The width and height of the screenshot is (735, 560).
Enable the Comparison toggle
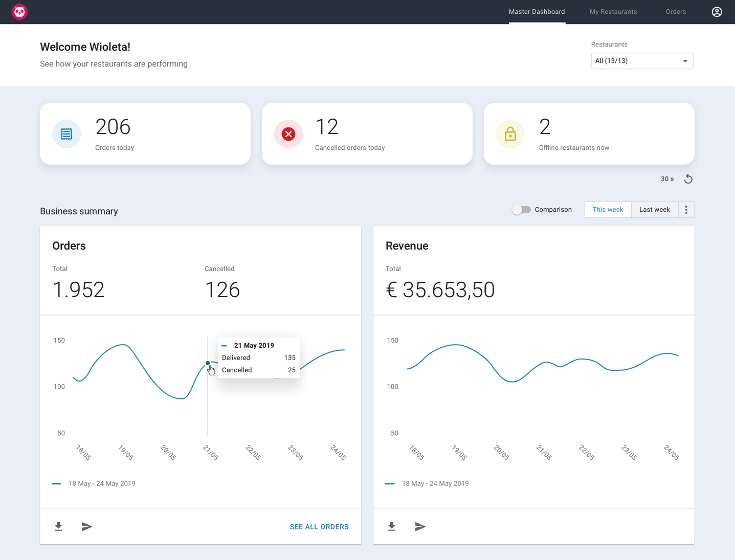click(521, 209)
